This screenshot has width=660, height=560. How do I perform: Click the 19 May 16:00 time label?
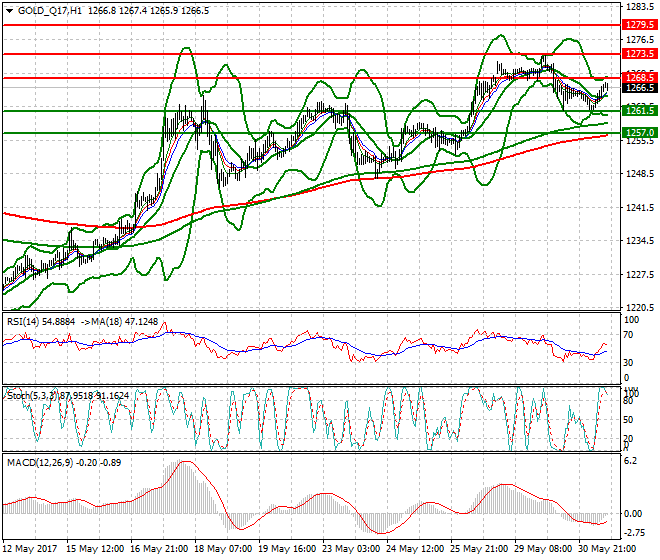pos(287,549)
